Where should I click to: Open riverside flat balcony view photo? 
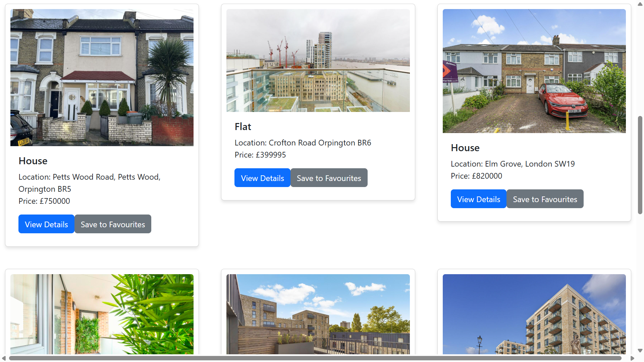click(318, 60)
